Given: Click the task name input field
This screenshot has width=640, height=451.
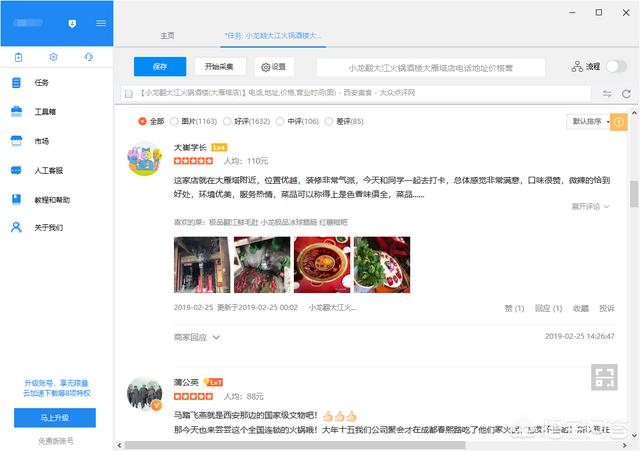Looking at the screenshot, I should coord(431,67).
